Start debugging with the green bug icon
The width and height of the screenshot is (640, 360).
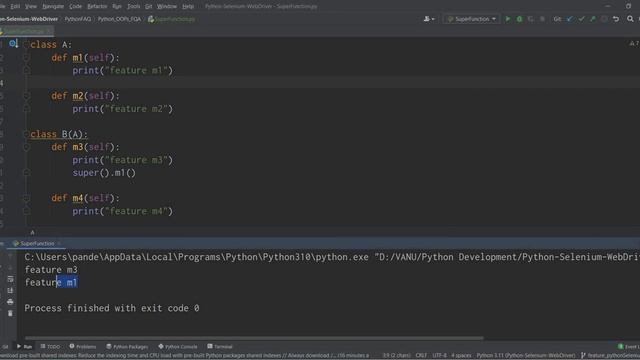519,19
